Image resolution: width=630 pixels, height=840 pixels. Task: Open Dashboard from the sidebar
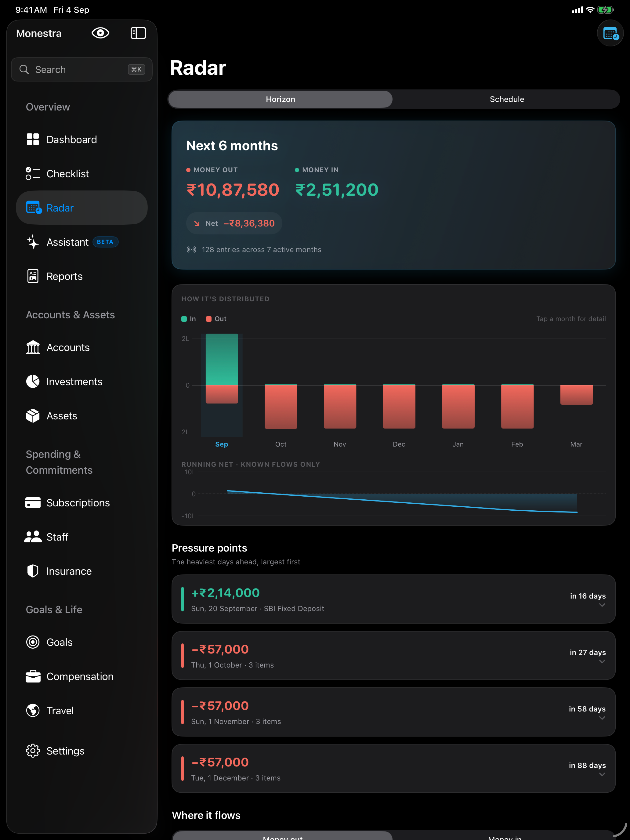click(x=81, y=139)
